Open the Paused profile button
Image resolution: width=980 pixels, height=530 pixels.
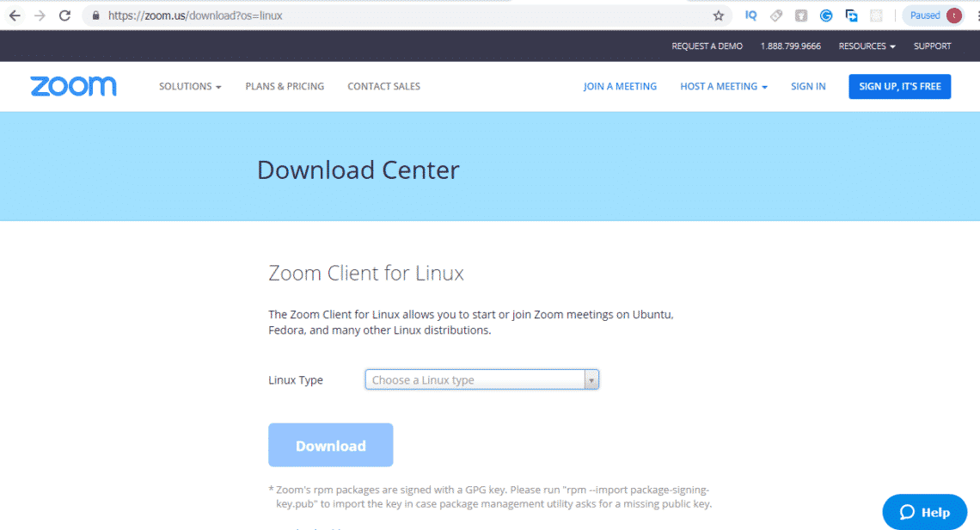(934, 15)
